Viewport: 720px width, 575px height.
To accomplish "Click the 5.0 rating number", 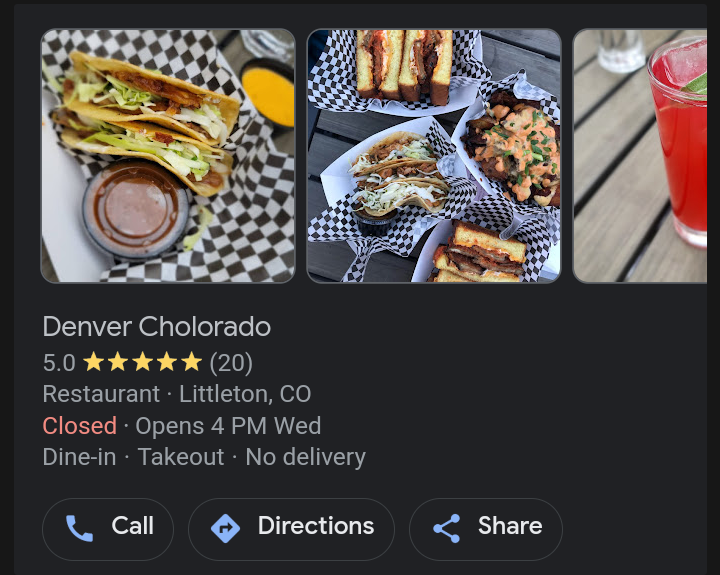I will (x=59, y=363).
